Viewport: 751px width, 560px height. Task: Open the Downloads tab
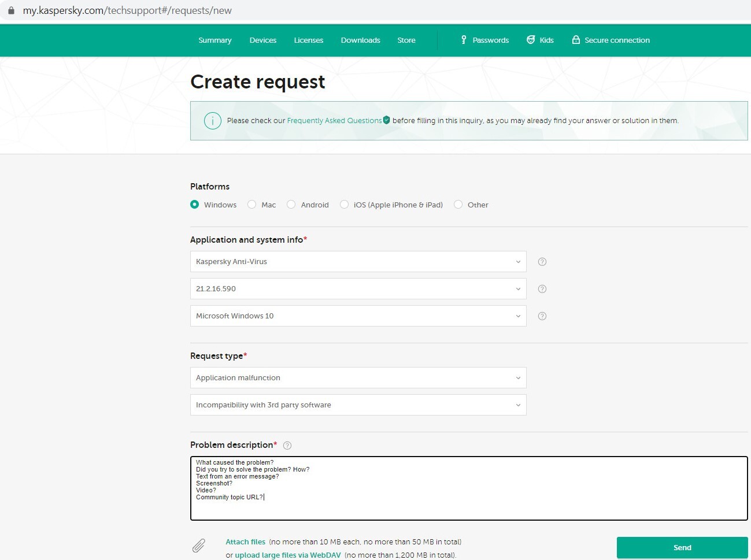[361, 40]
